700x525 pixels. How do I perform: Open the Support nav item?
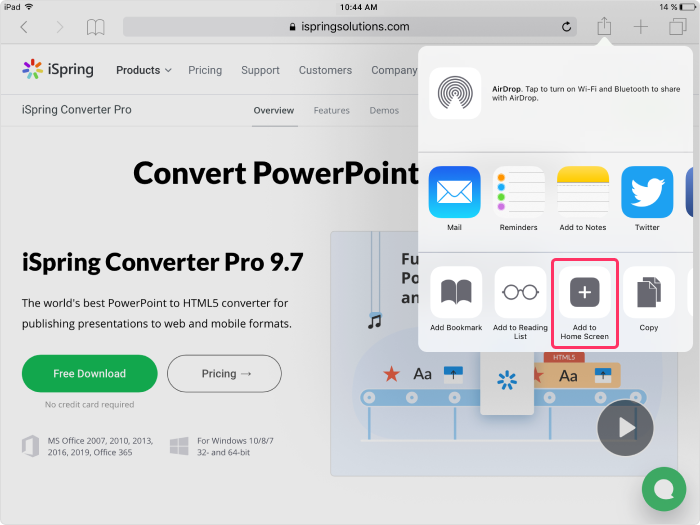click(260, 70)
